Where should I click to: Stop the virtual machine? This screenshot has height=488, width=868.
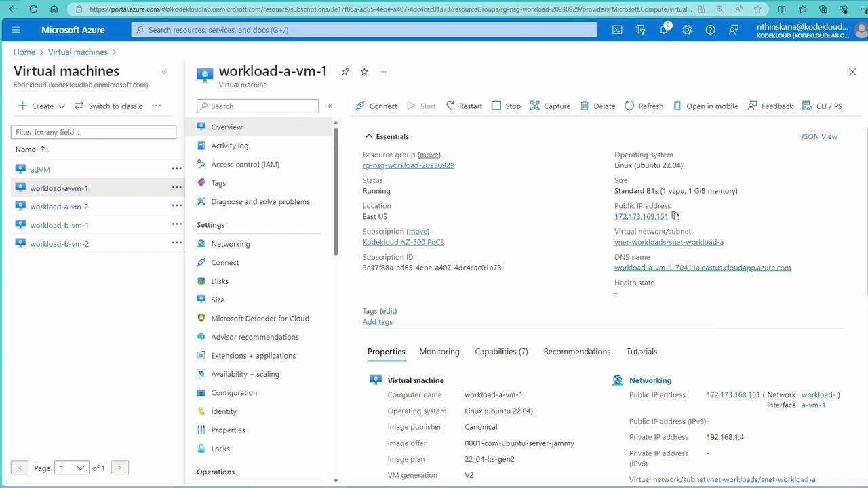click(x=506, y=106)
